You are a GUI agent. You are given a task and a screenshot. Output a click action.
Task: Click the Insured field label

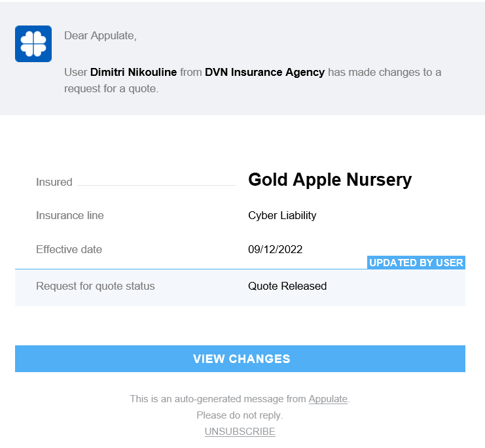point(54,182)
